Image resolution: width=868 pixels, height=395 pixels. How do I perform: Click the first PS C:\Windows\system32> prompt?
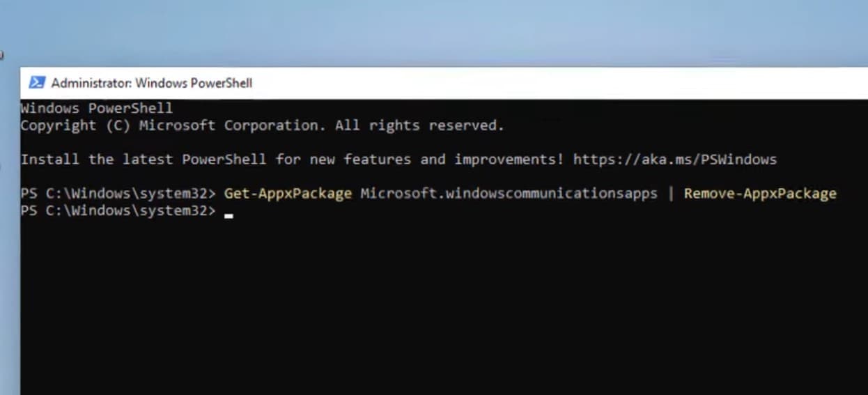tap(118, 194)
